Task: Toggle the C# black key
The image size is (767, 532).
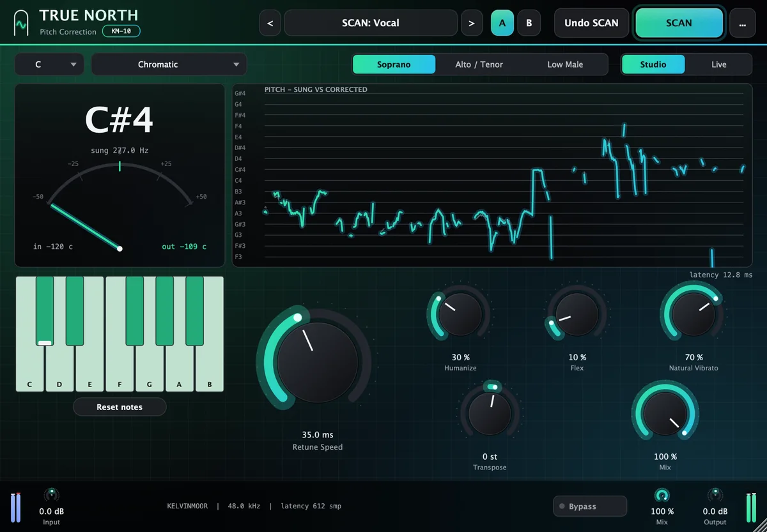Action: [45, 311]
